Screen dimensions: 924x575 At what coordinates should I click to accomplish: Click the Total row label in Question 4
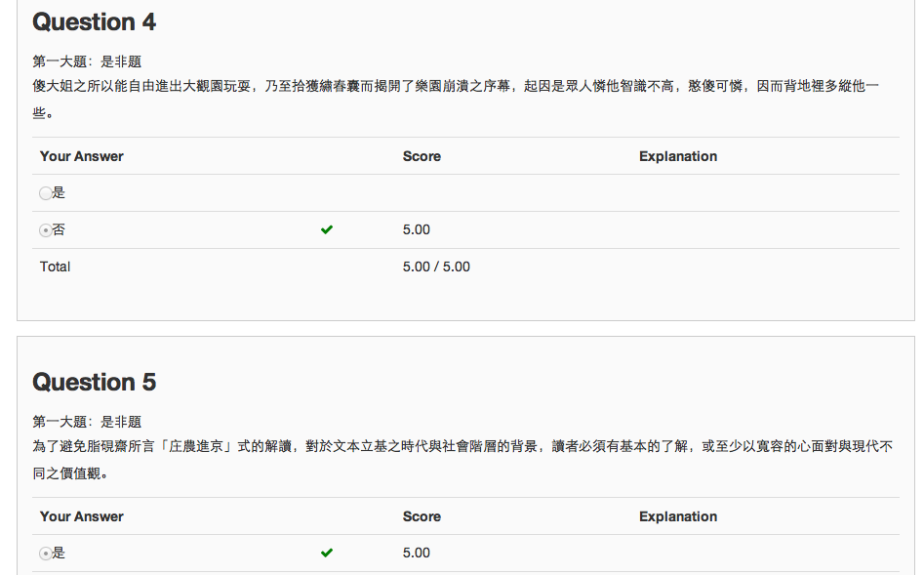56,267
